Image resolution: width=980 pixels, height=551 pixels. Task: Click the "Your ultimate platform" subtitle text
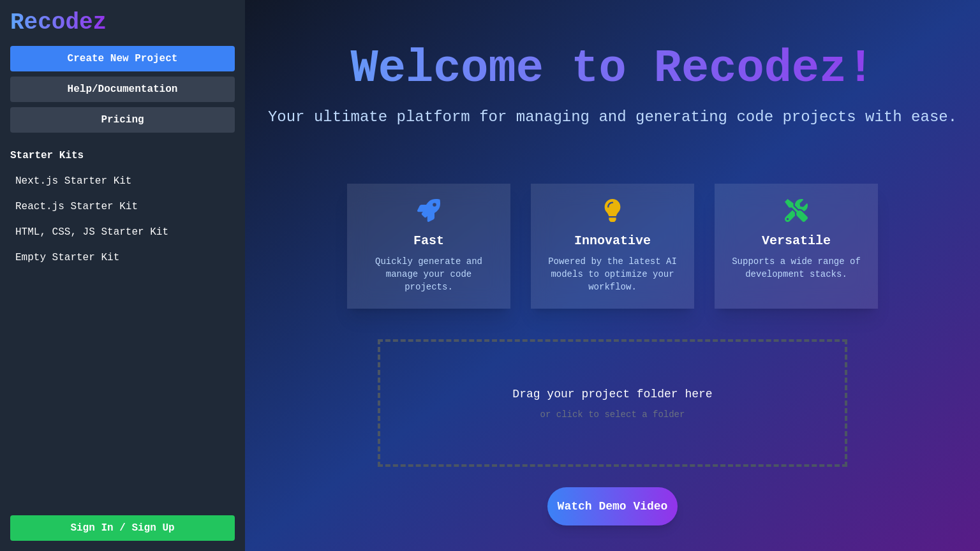pyautogui.click(x=612, y=117)
